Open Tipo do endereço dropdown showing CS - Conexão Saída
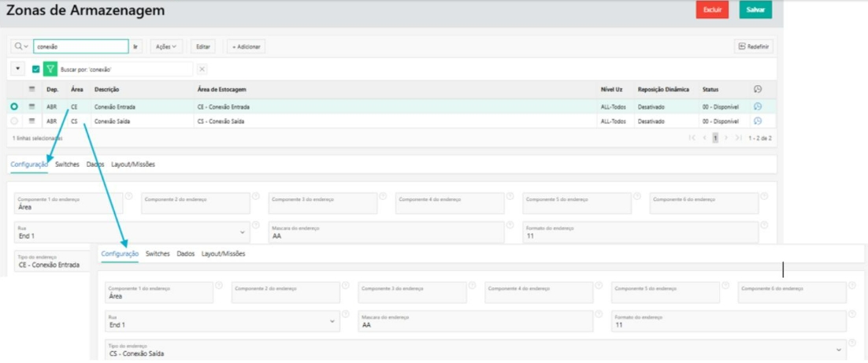The image size is (868, 363). pos(476,350)
